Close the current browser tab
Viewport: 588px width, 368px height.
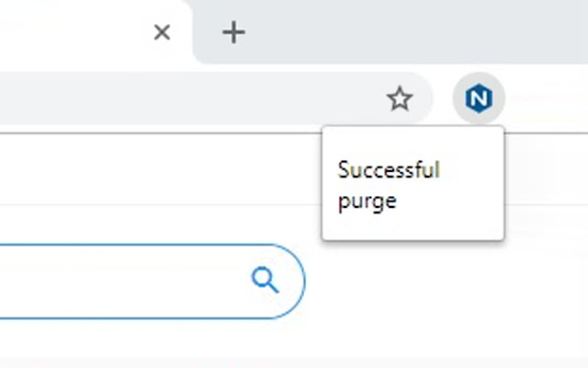click(162, 33)
